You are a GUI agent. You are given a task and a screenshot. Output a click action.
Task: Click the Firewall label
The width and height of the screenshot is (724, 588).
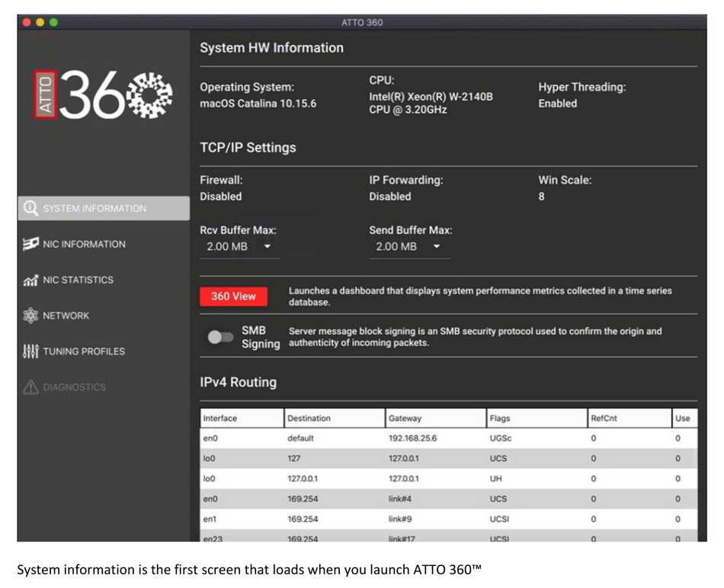tap(221, 180)
